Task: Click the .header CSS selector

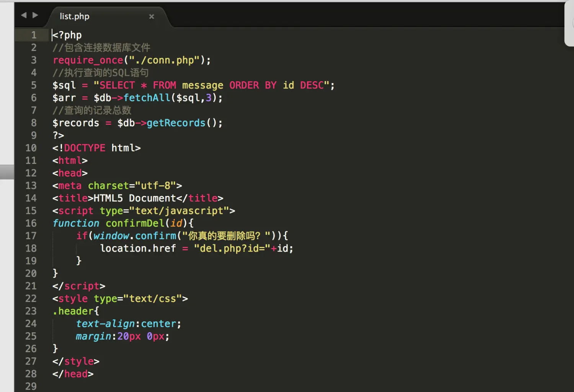Action: click(x=73, y=311)
